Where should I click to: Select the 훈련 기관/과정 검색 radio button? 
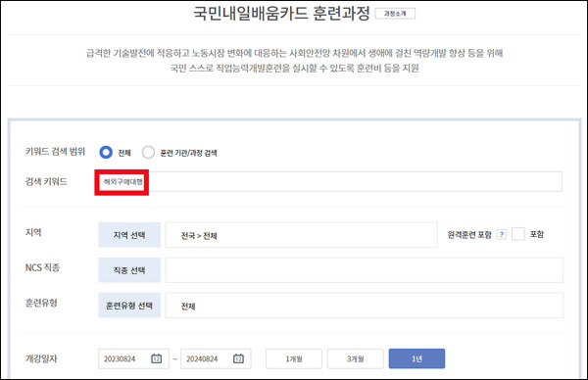pos(148,152)
